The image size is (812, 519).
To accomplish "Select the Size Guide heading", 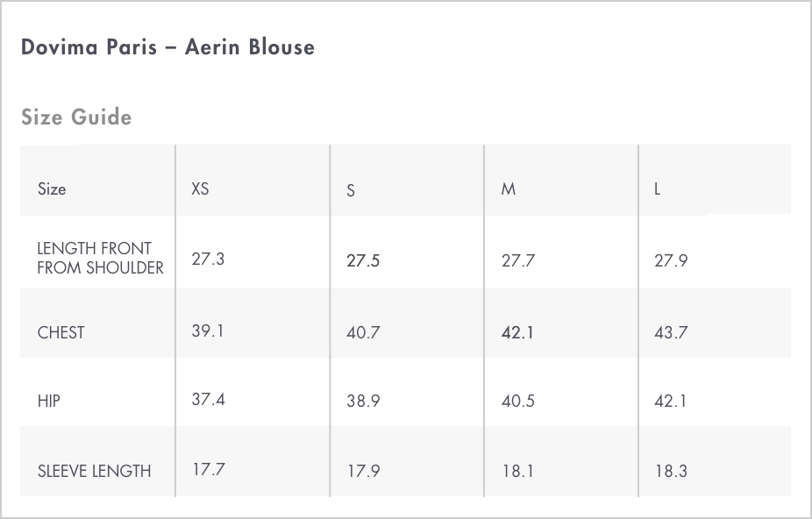I will pyautogui.click(x=76, y=117).
